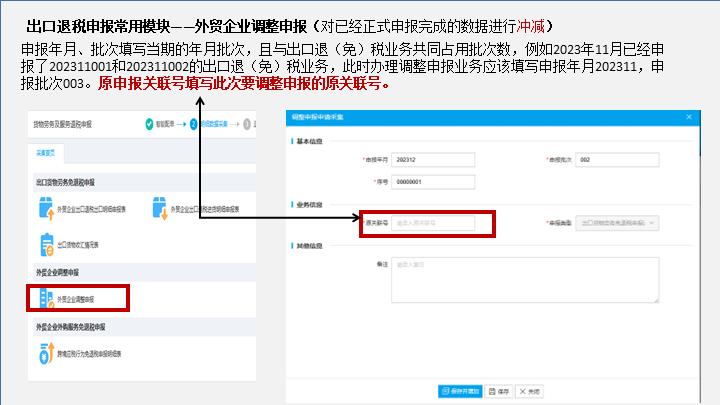Screen dimensions: 720x405
Task: Open 外贸企业出口退税进货明细申报表 box icon with down arrow
Action: pos(160,209)
